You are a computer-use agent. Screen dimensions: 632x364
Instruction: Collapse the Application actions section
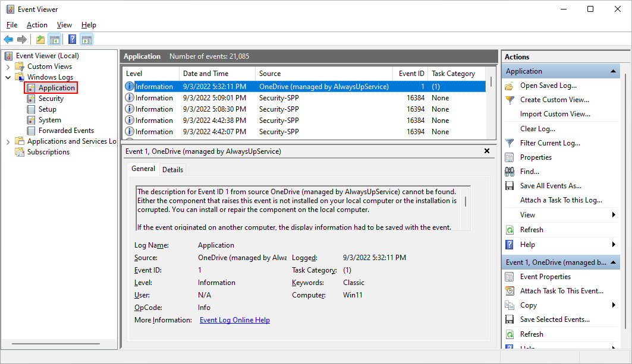tap(613, 71)
